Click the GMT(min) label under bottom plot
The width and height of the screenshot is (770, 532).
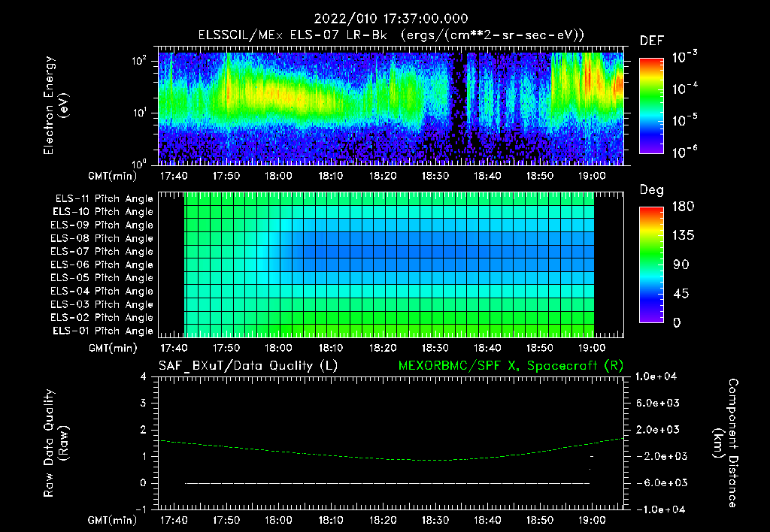pyautogui.click(x=113, y=520)
